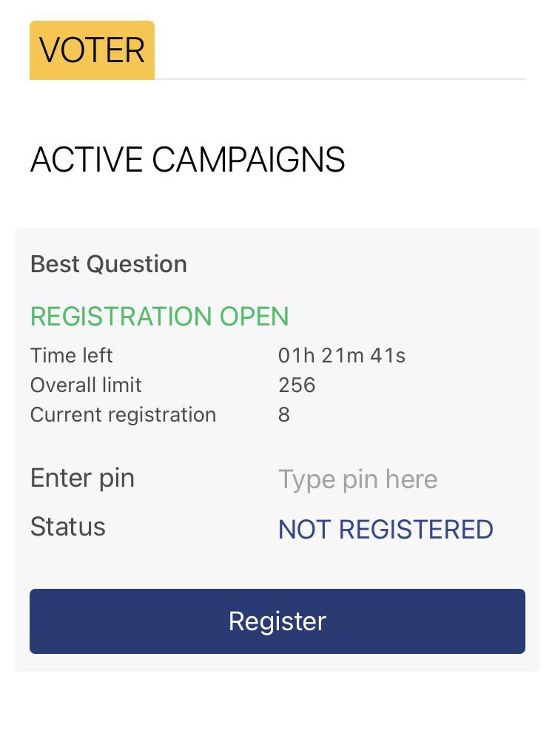Screen dimensions: 555x756
Task: Click the overall limit value 256
Action: point(297,385)
